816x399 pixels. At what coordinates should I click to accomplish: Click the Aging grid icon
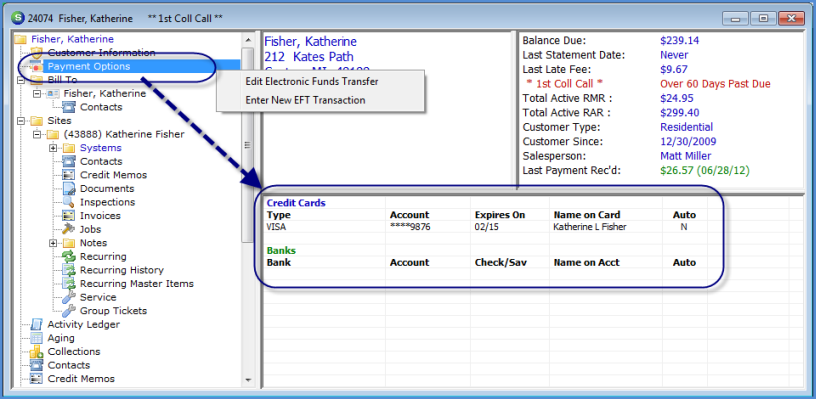36,338
